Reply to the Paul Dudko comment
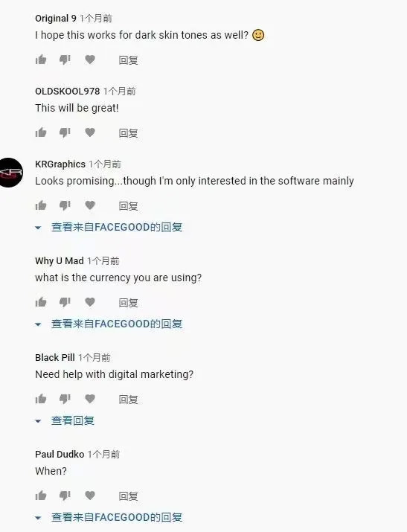The width and height of the screenshot is (407, 532). pos(128,496)
